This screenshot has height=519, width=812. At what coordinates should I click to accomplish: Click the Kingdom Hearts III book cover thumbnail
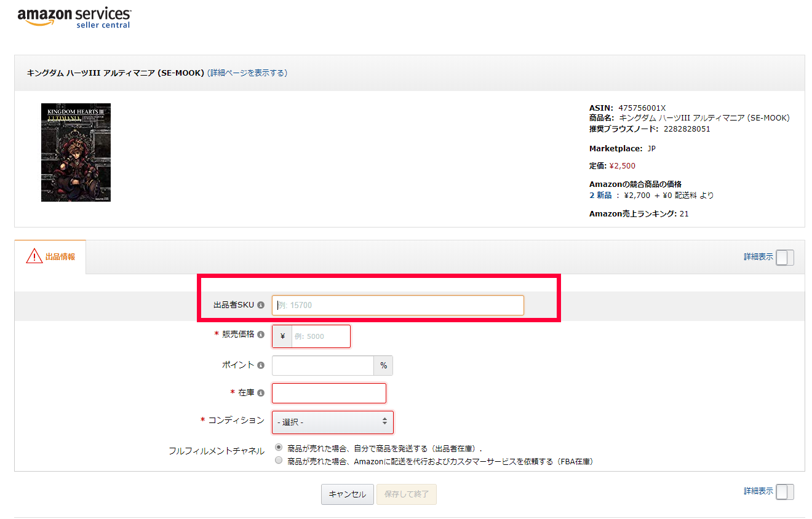click(x=76, y=152)
